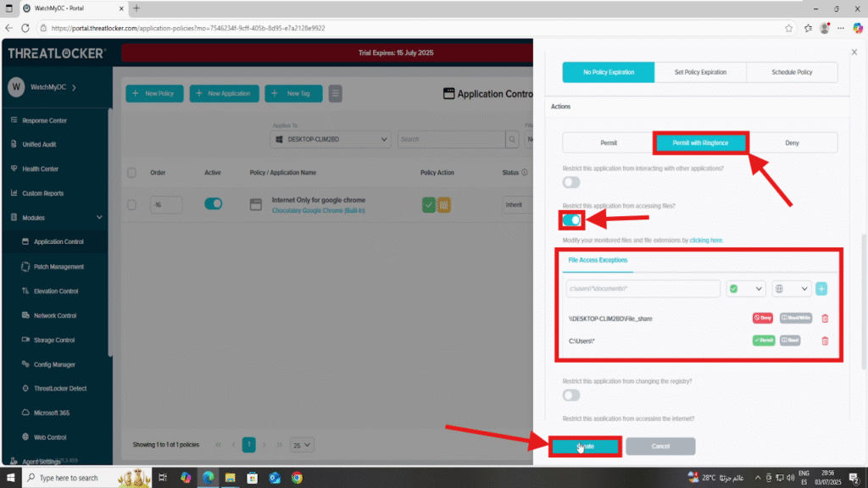Toggle restrict interacting with other applications

[571, 182]
